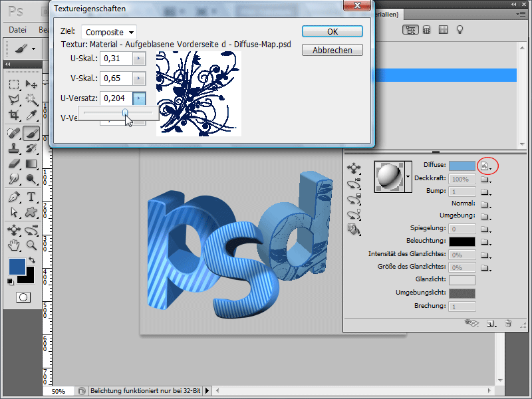532x399 pixels.
Task: Open Deckkraft texture folder menu
Action: [x=486, y=180]
